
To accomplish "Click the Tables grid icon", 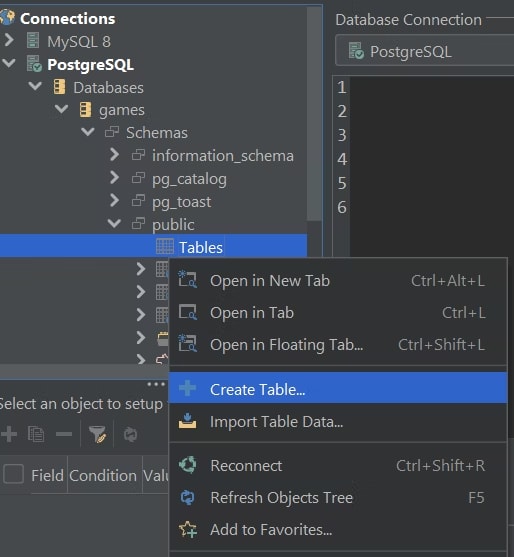I will point(165,247).
